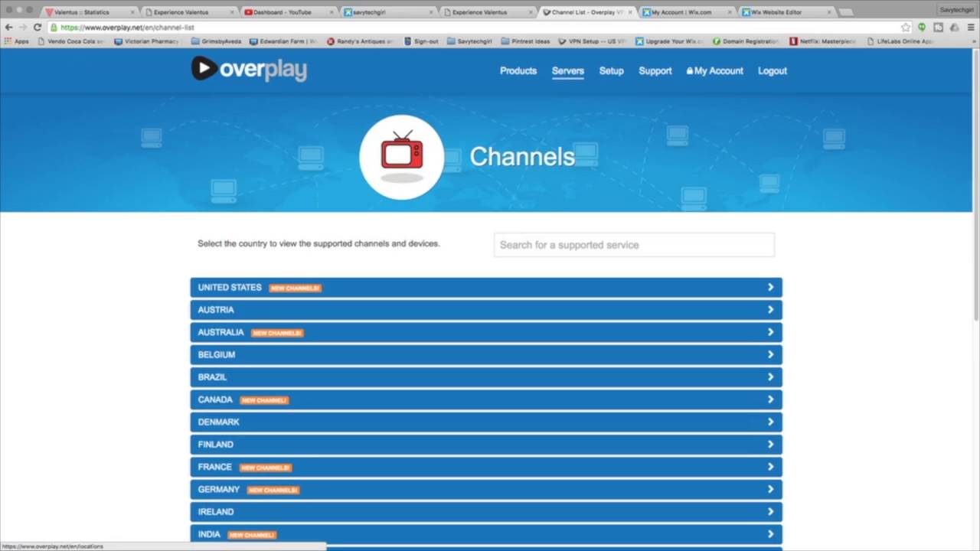This screenshot has width=980, height=551.
Task: Bookmark this page with the star icon
Action: point(906,27)
